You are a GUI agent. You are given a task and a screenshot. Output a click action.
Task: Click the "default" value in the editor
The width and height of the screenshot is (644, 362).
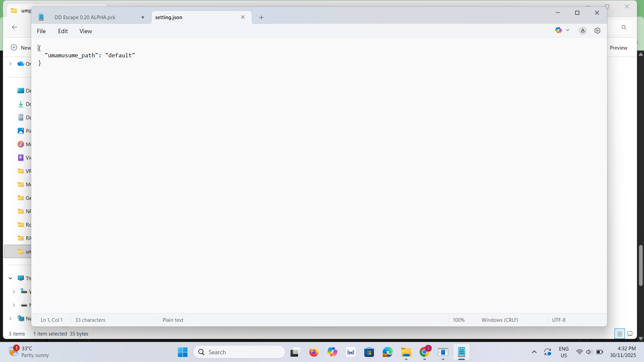(120, 55)
